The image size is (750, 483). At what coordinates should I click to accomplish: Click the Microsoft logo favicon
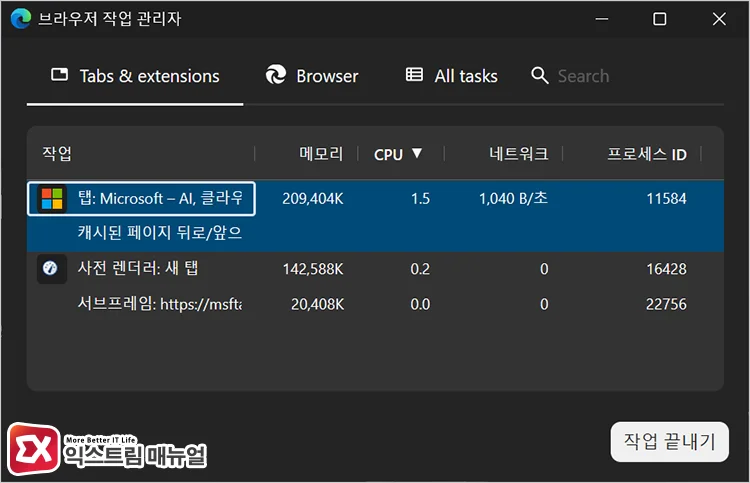click(x=52, y=198)
